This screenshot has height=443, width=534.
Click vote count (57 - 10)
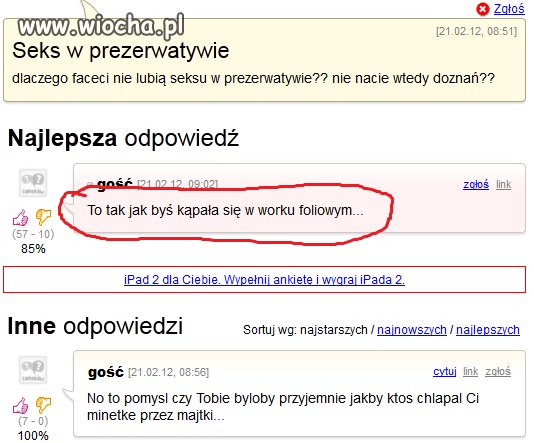[33, 234]
